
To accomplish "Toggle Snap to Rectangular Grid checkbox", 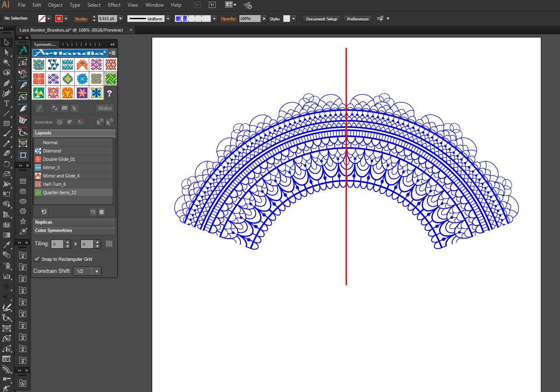I will 37,259.
